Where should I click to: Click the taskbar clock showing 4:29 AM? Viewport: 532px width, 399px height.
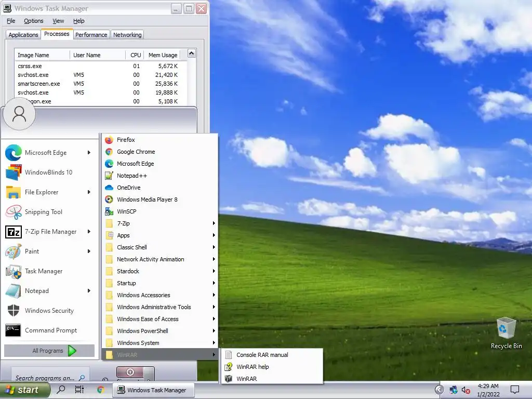tap(488, 390)
